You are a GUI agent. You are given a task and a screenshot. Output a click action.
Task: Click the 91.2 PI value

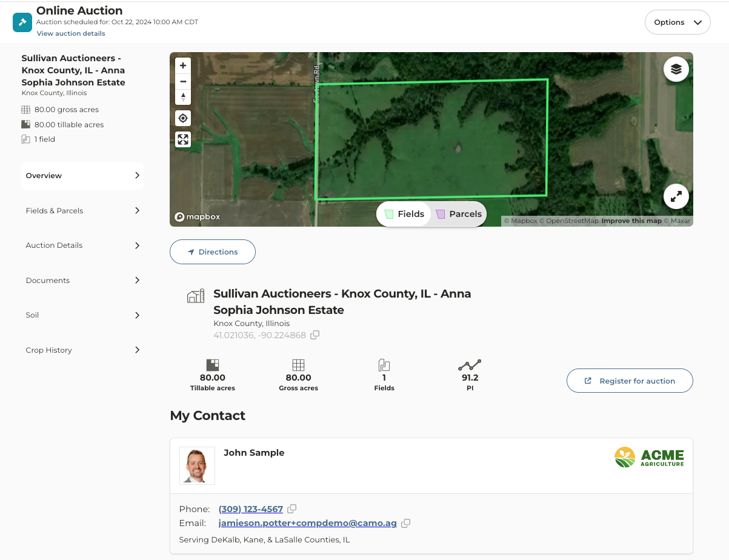coord(470,378)
